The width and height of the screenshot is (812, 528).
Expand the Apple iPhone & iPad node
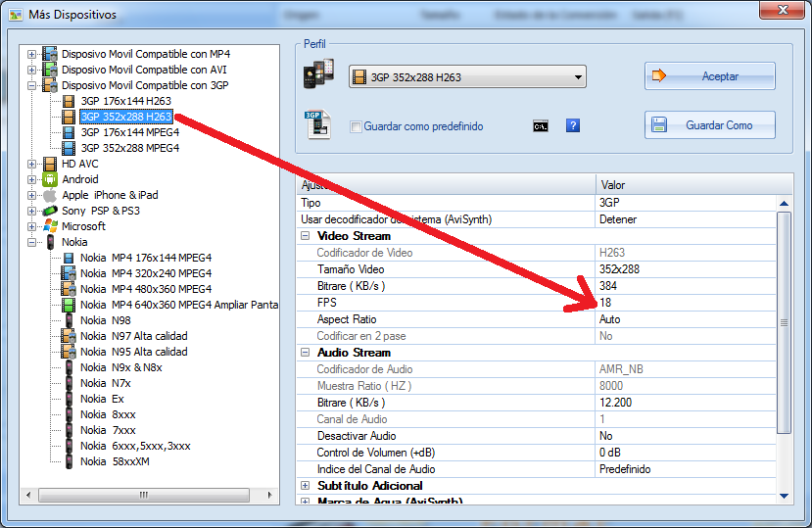[31, 195]
